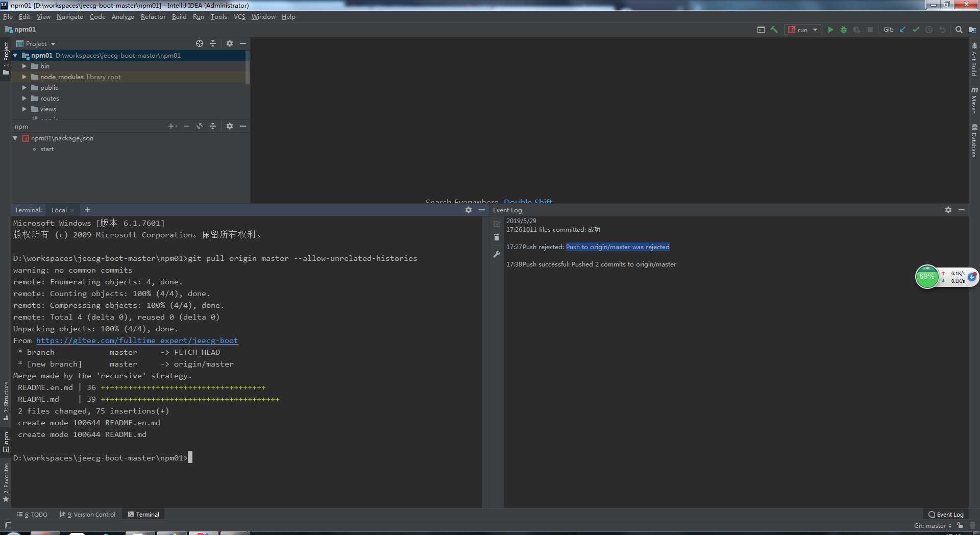980x535 pixels.
Task: Start debugging with the green bug icon
Action: [x=844, y=30]
